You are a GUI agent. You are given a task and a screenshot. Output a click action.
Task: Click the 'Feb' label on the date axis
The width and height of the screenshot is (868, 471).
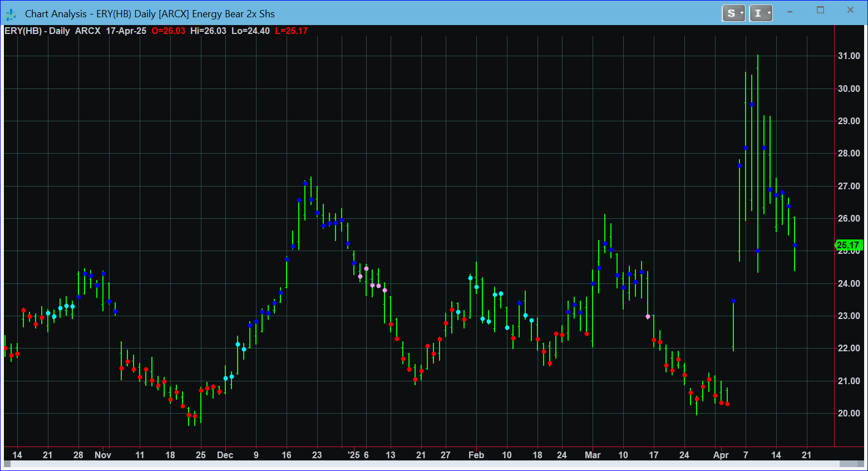click(x=476, y=455)
